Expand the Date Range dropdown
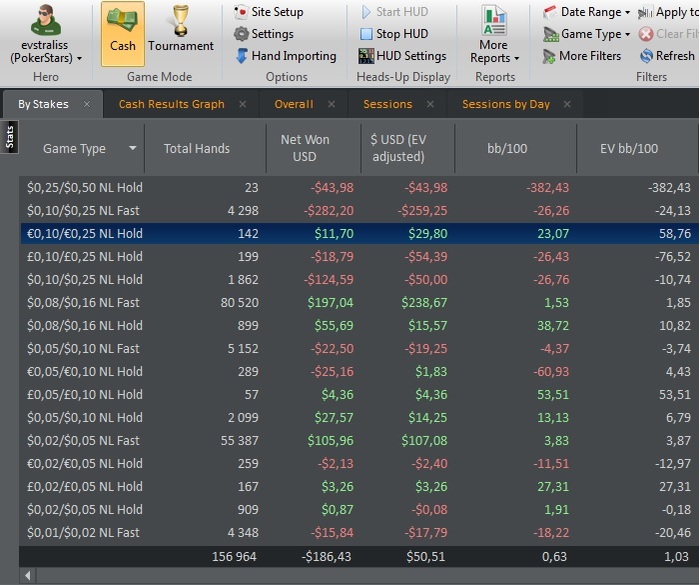This screenshot has width=700, height=585. tap(586, 12)
